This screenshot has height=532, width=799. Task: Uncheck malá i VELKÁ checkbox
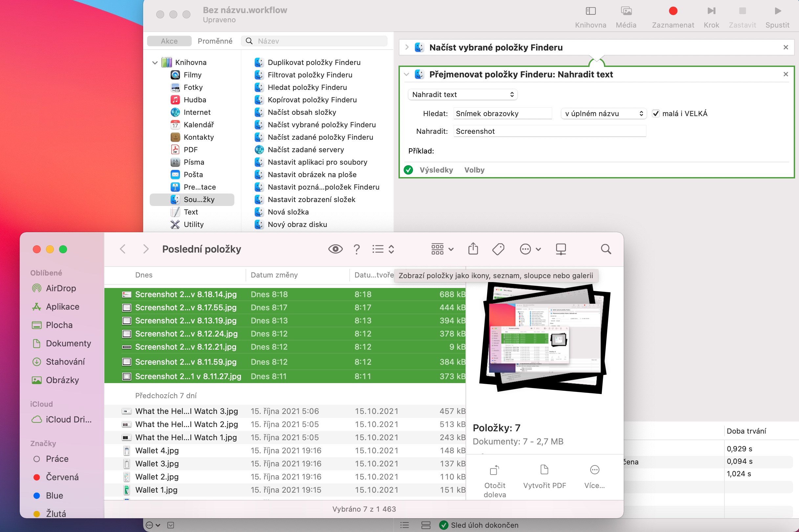pos(656,114)
